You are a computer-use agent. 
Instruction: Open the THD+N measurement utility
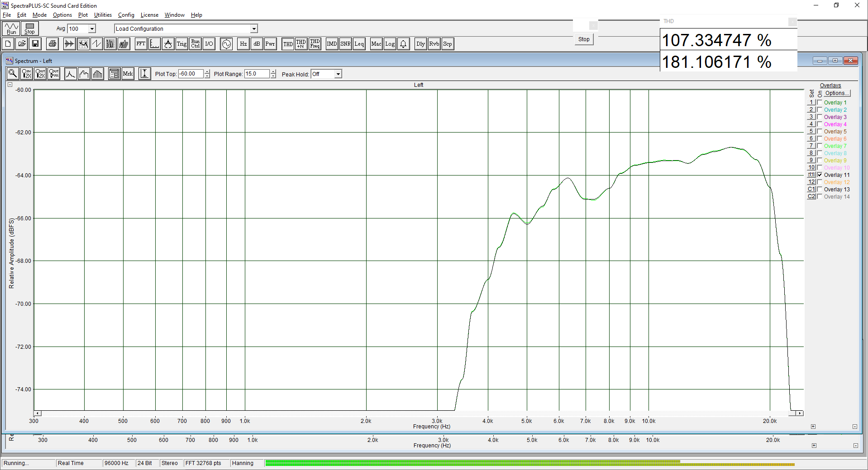pos(301,44)
